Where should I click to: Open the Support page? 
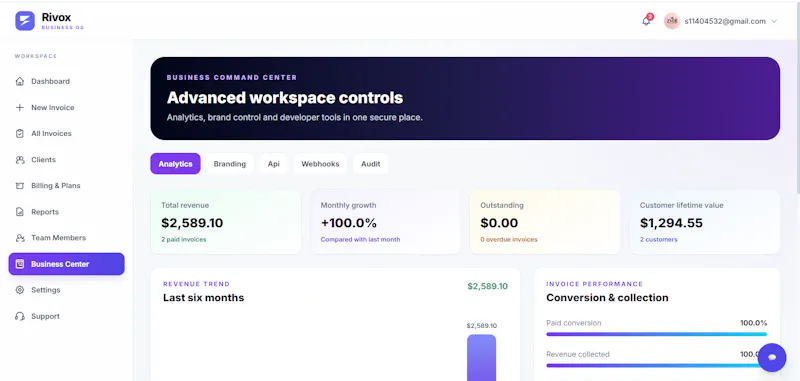(x=66, y=316)
